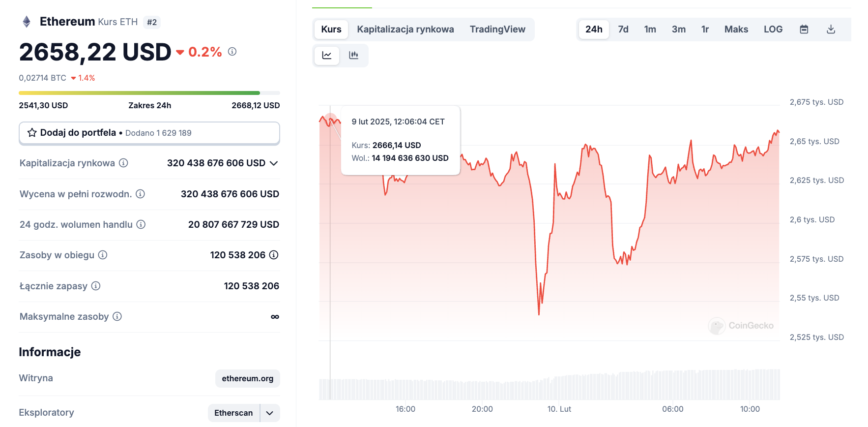Click the 2,6 tys. USD axis label
This screenshot has height=427, width=868.
812,220
